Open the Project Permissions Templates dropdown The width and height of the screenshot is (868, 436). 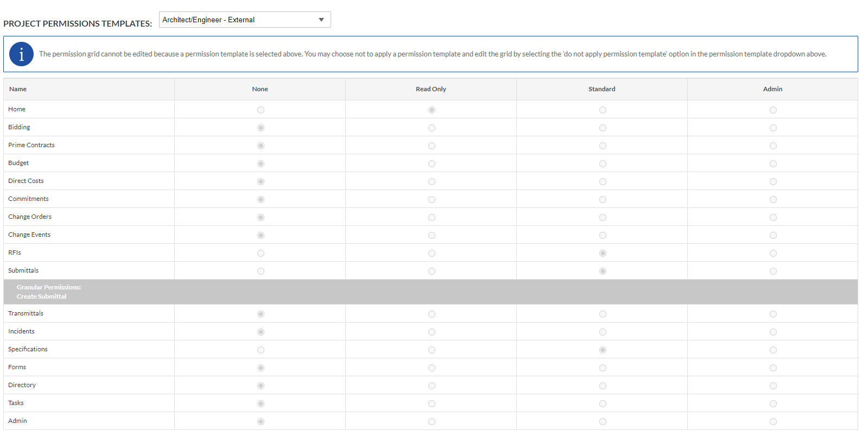[245, 20]
